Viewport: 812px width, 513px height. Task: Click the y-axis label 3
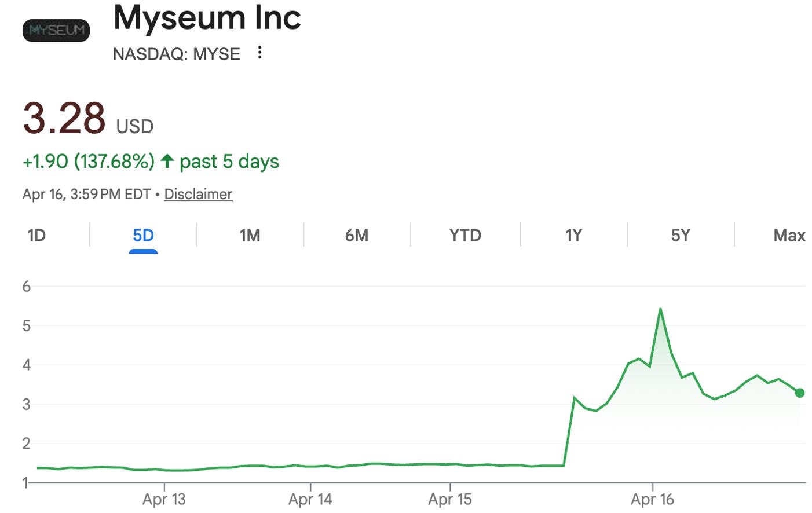(26, 404)
